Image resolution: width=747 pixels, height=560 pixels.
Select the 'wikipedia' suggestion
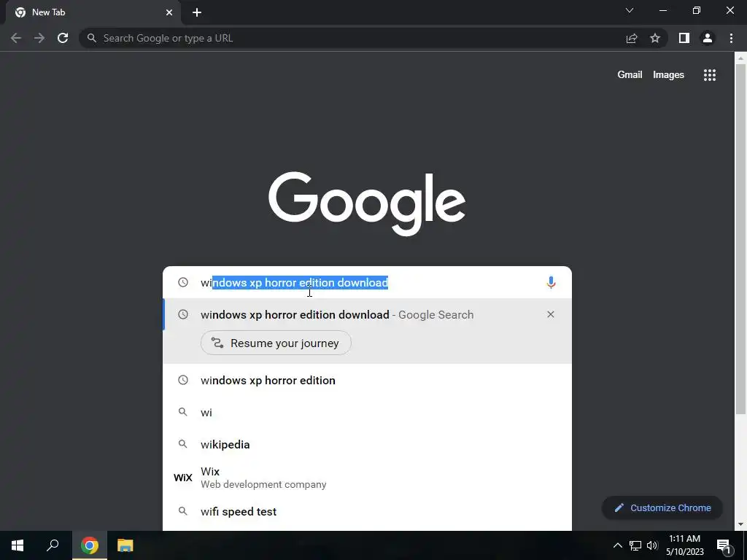click(x=368, y=444)
